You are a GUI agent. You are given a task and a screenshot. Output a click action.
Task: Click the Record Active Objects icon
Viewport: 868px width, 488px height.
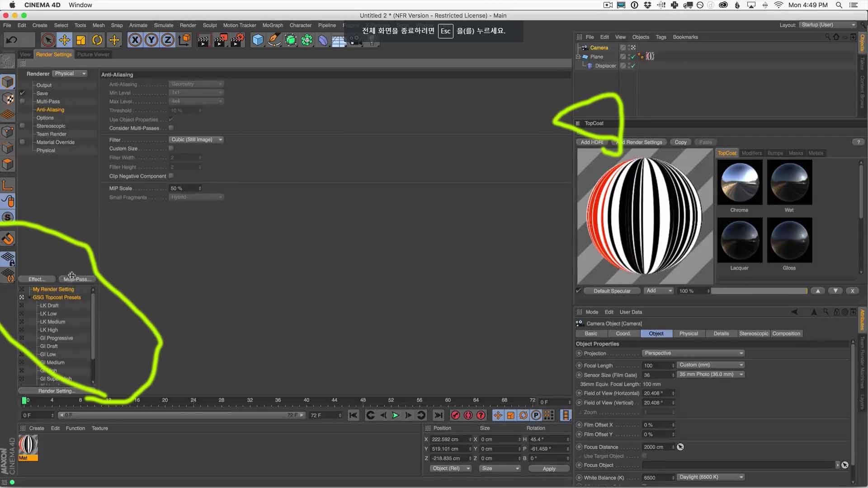tap(456, 415)
